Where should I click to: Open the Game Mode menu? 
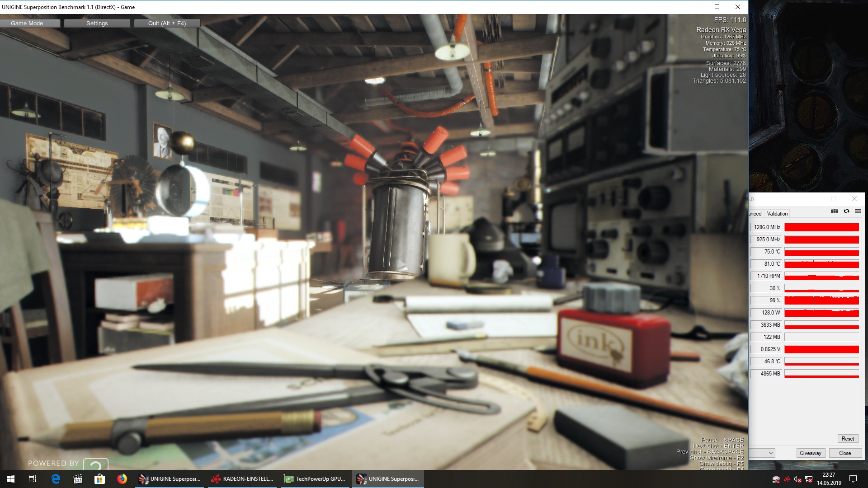coord(27,23)
